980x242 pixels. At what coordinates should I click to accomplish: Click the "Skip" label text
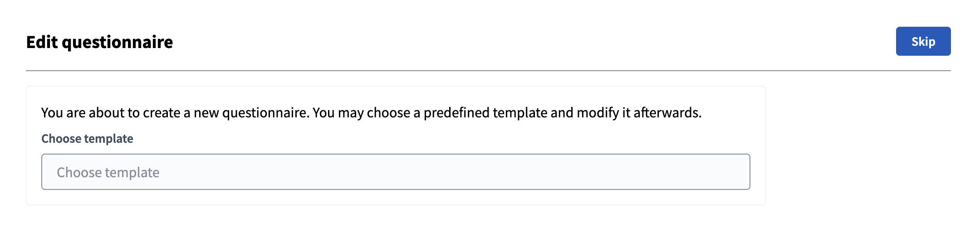pyautogui.click(x=923, y=42)
